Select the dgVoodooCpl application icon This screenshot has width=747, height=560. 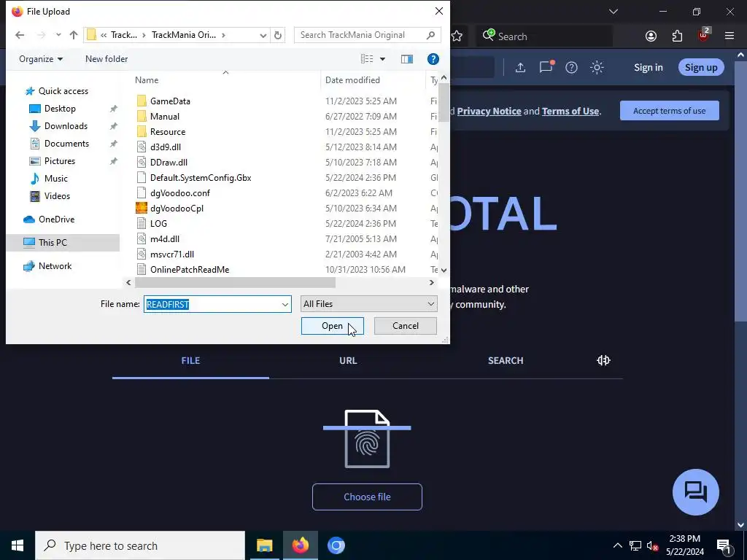(x=142, y=208)
